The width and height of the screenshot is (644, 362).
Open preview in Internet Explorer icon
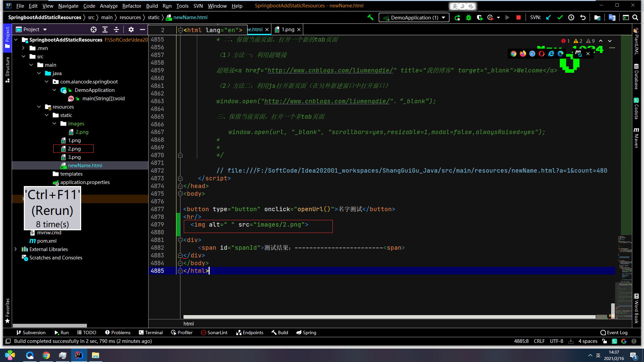(551, 54)
